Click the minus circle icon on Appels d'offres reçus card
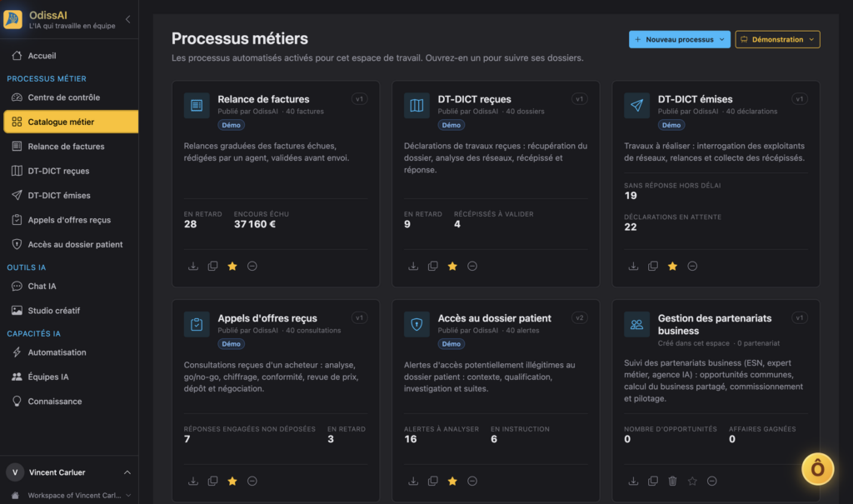This screenshot has height=504, width=853. [x=252, y=482]
